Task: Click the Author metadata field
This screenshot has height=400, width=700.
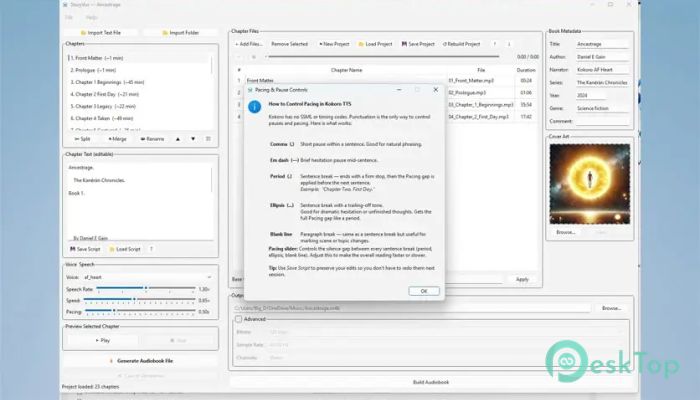Action: coord(602,57)
